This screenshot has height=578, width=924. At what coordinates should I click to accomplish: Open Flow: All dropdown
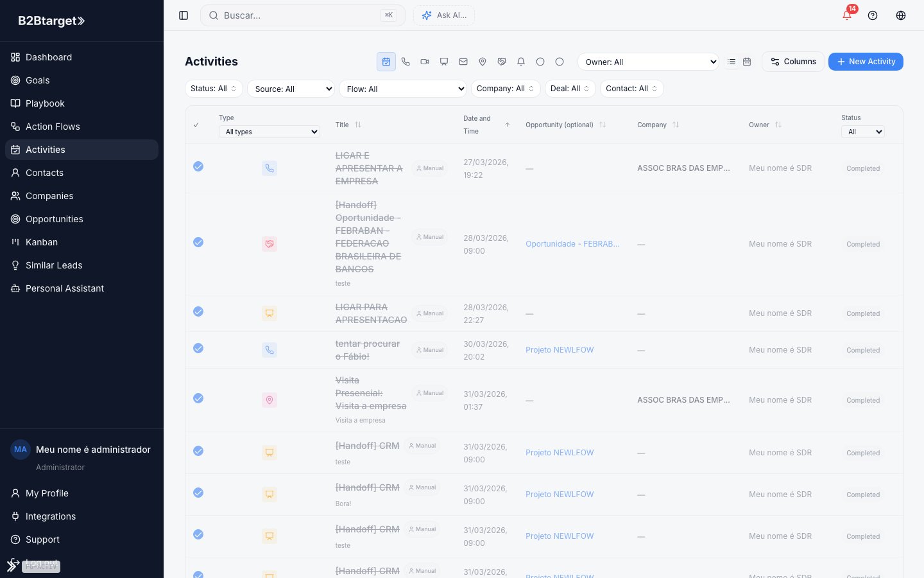click(x=403, y=89)
